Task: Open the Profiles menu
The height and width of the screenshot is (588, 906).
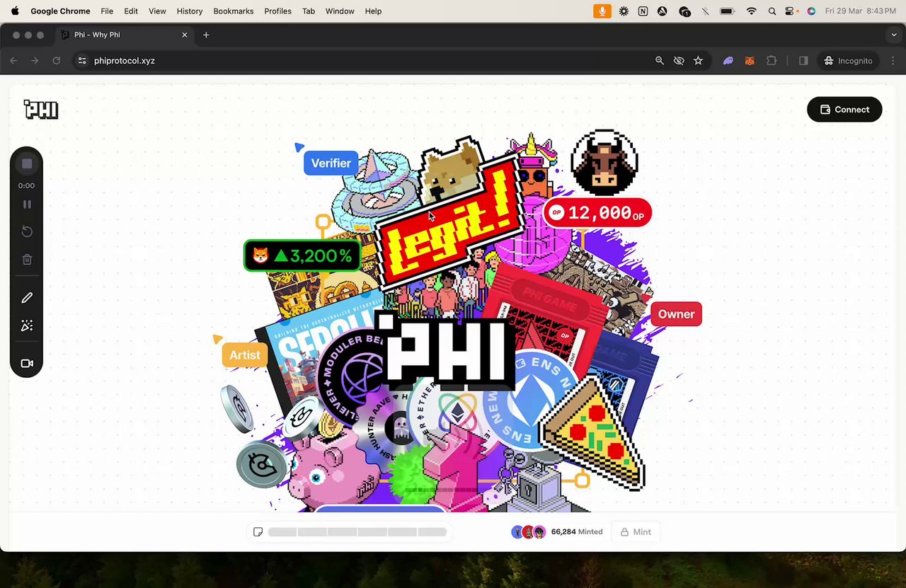Action: [x=277, y=11]
